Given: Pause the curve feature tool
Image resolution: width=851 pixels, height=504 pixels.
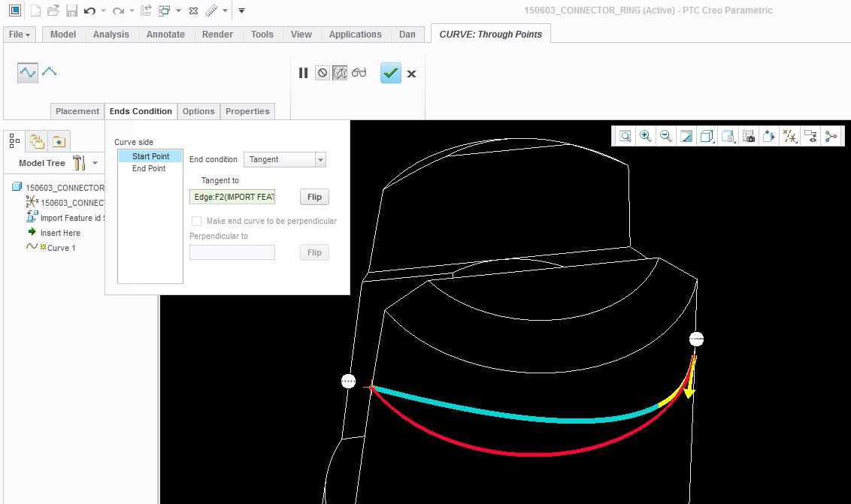Looking at the screenshot, I should click(x=303, y=73).
